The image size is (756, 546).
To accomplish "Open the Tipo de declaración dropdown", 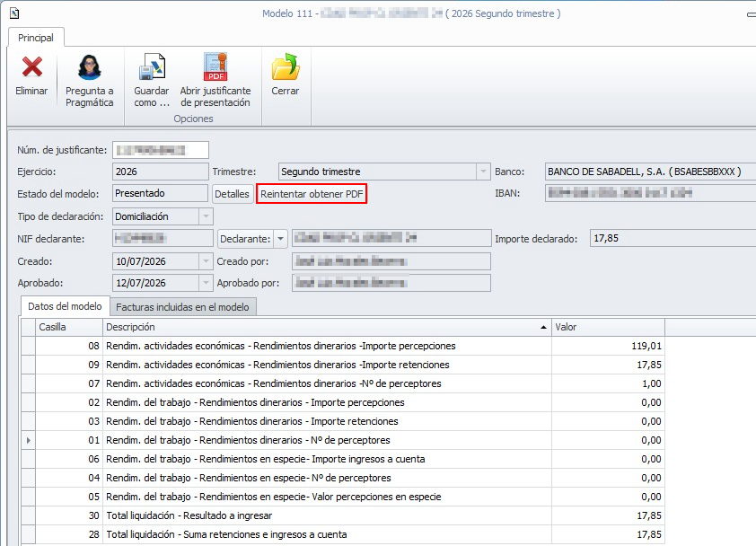I will click(206, 216).
